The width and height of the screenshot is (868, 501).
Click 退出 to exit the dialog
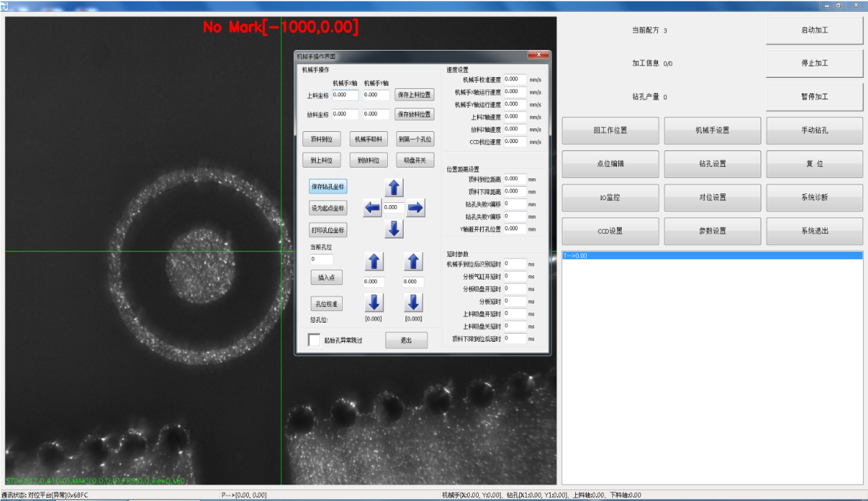(x=406, y=340)
